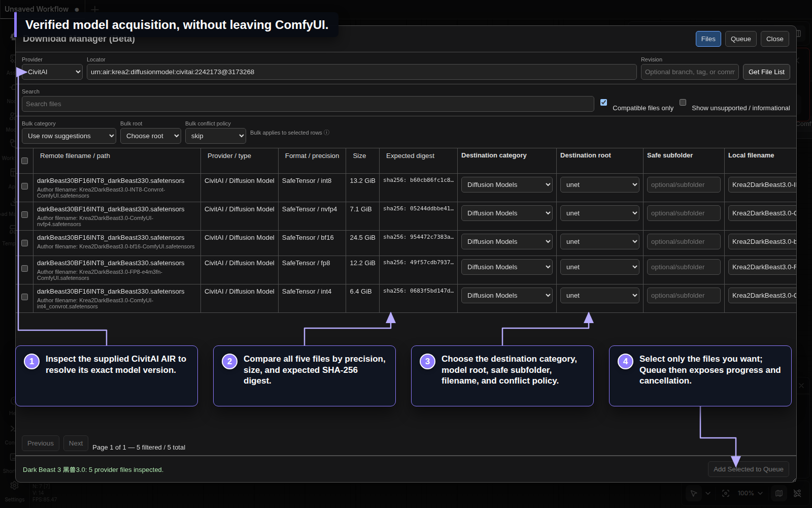This screenshot has width=812, height=508.
Task: Click local filename field in int4 row
Action: coord(762,296)
